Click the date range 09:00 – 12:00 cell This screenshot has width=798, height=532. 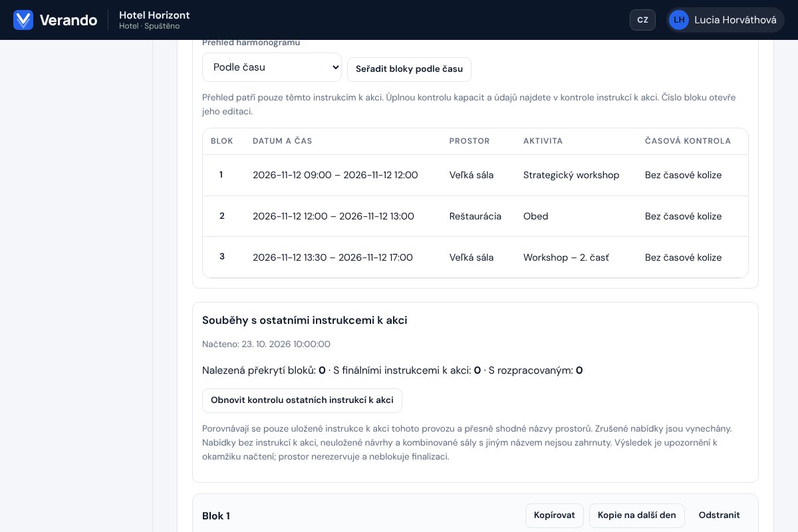click(x=335, y=175)
